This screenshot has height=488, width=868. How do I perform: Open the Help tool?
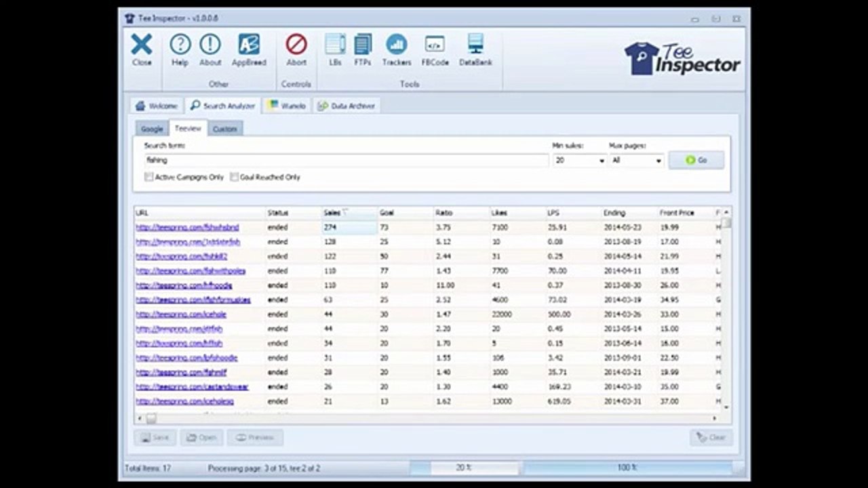180,50
